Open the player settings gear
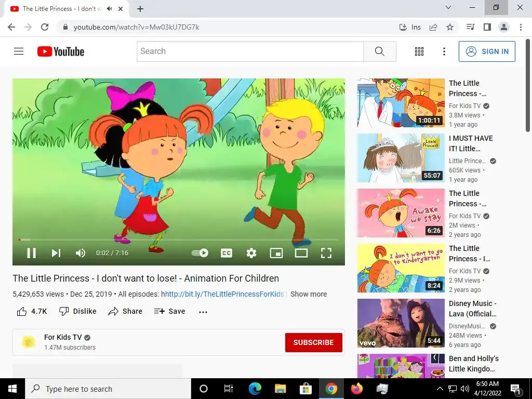The height and width of the screenshot is (399, 532). click(x=251, y=253)
